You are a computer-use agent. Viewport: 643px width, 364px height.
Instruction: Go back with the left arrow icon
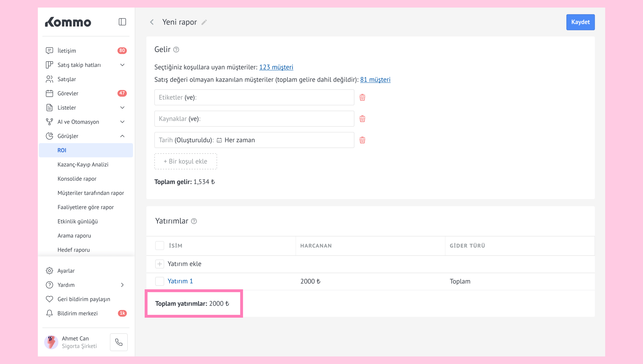tap(152, 22)
